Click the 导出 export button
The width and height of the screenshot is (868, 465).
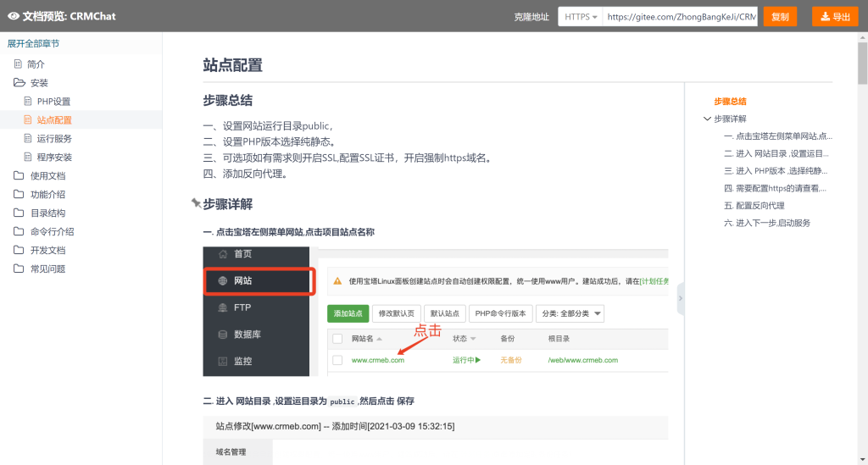[835, 17]
